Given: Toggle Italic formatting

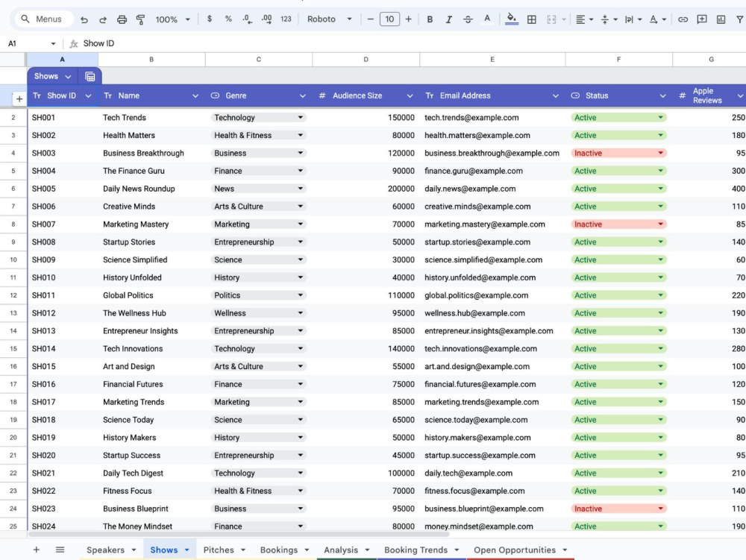Looking at the screenshot, I should coord(448,19).
